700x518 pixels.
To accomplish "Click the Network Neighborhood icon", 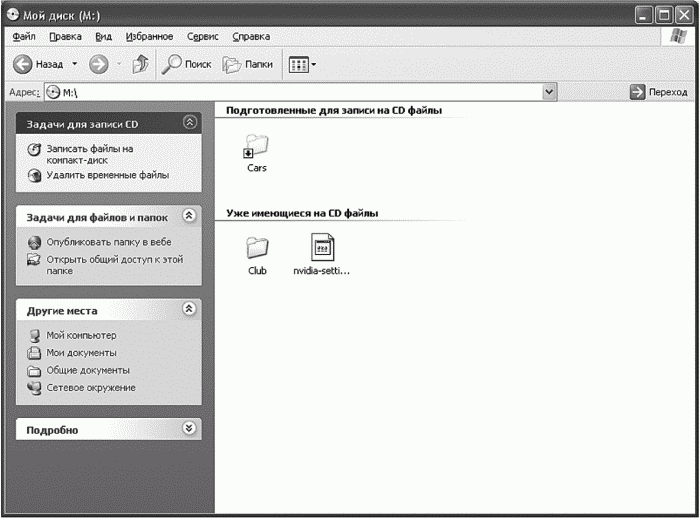I will tap(34, 388).
